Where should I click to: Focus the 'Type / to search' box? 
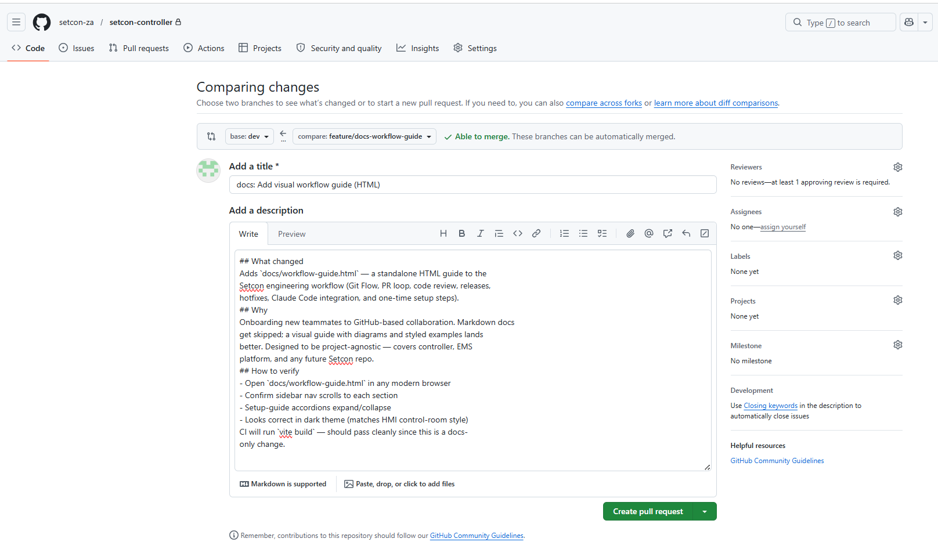pyautogui.click(x=840, y=22)
